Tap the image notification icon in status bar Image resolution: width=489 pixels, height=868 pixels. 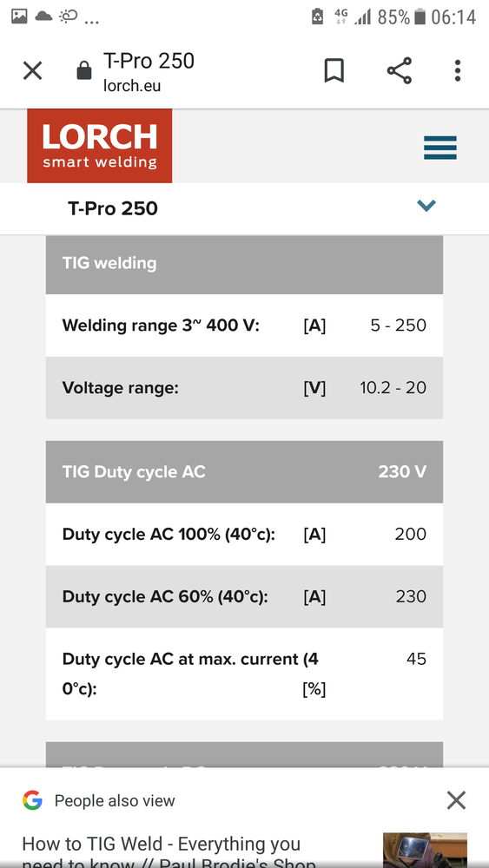tap(19, 17)
